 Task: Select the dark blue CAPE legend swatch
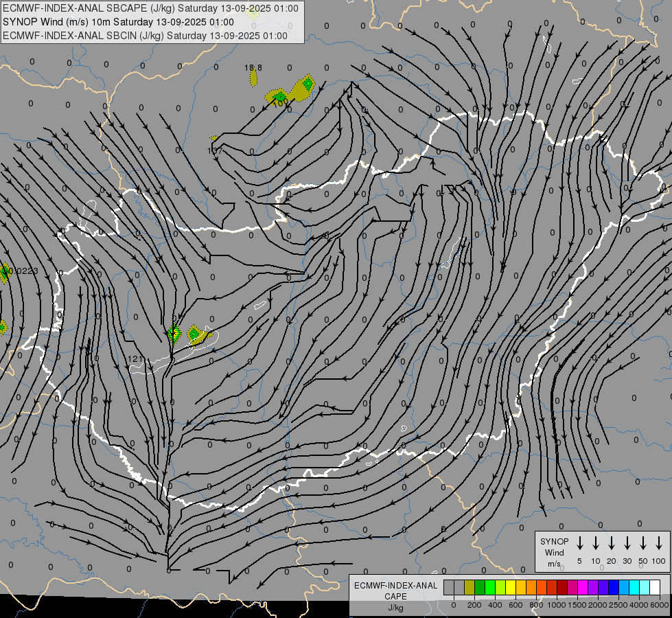[x=613, y=587]
